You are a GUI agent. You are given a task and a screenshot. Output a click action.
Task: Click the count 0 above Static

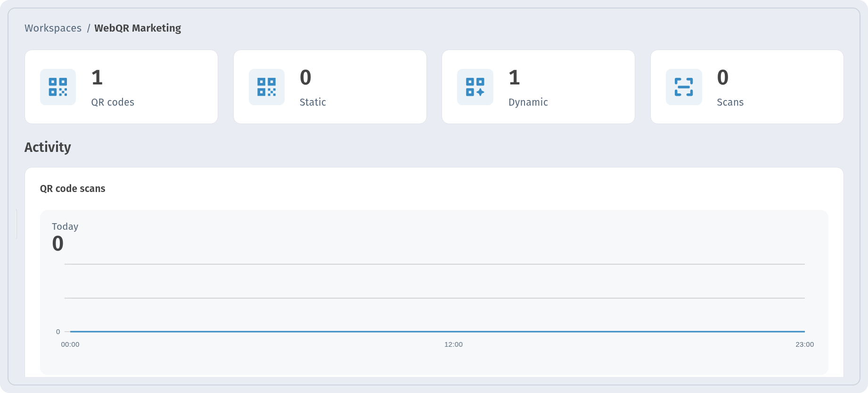point(305,77)
